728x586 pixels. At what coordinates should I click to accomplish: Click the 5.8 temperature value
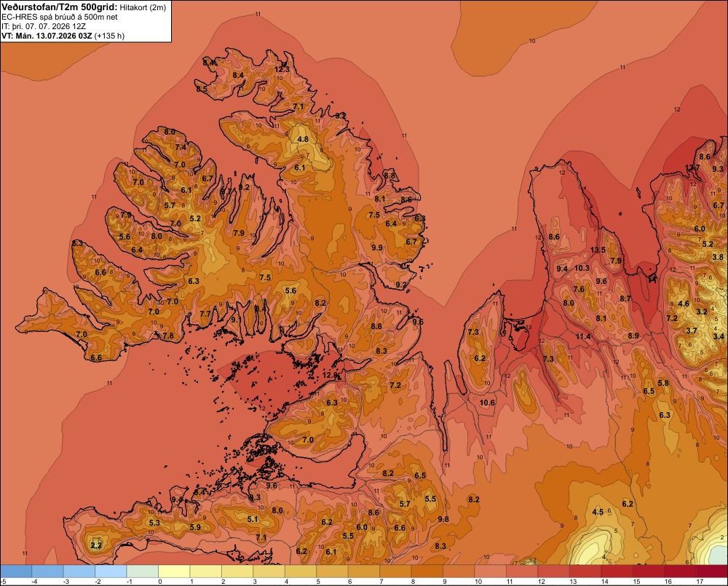click(663, 383)
